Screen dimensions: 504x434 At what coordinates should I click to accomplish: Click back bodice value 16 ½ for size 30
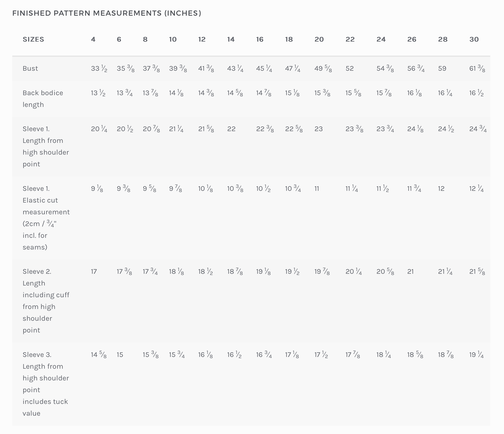(x=476, y=93)
